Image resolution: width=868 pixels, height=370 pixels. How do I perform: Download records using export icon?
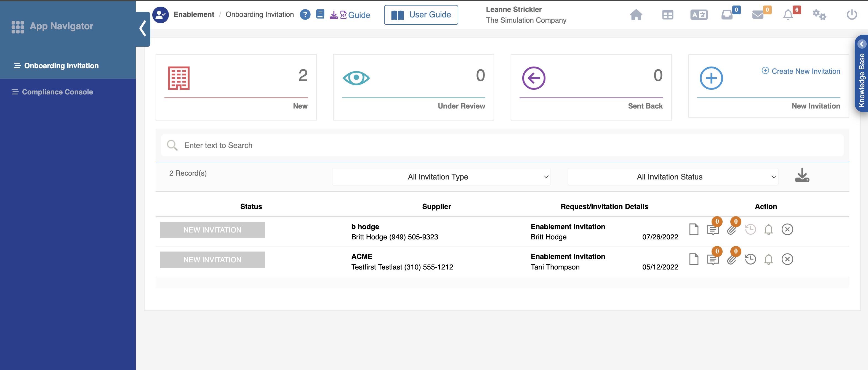coord(802,175)
